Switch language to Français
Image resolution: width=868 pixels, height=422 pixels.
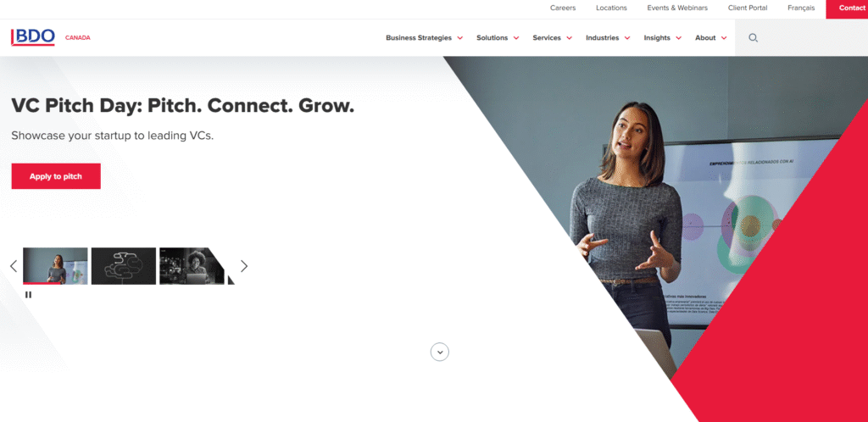pos(801,8)
